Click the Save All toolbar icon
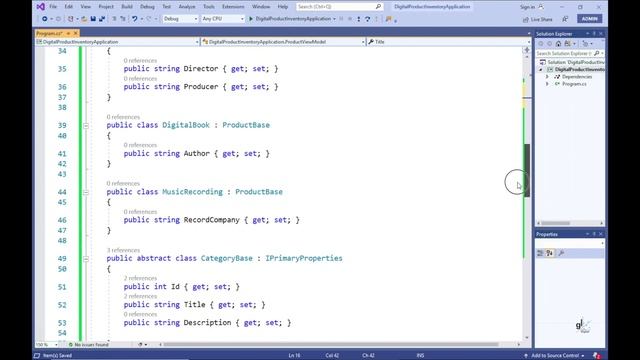Image resolution: width=640 pixels, height=360 pixels. point(102,19)
